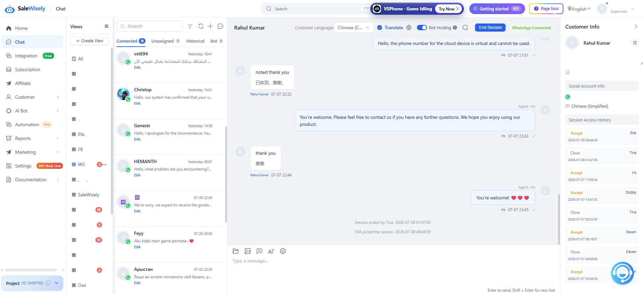Open the image upload icon
Screen dimensions: 644x294
[248, 251]
